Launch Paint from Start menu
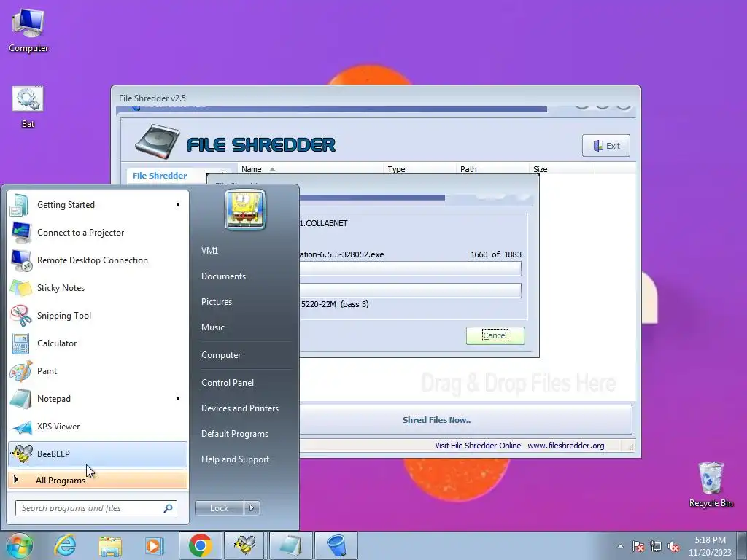The image size is (747, 560). [98, 371]
